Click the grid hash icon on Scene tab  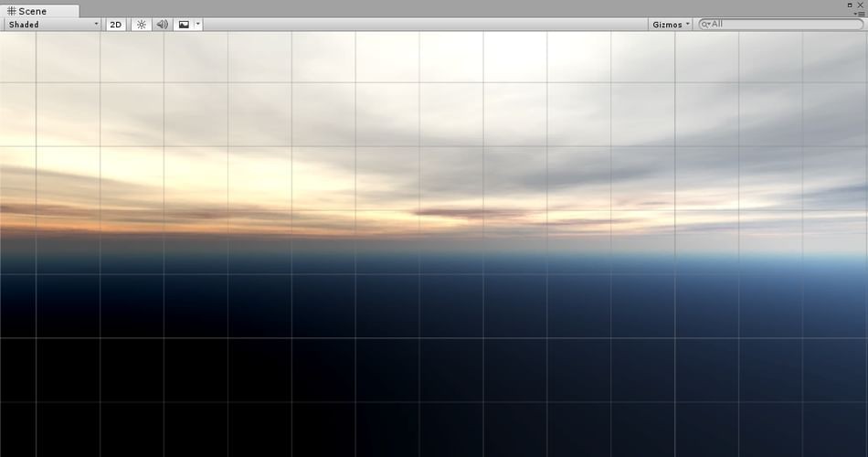[11, 11]
